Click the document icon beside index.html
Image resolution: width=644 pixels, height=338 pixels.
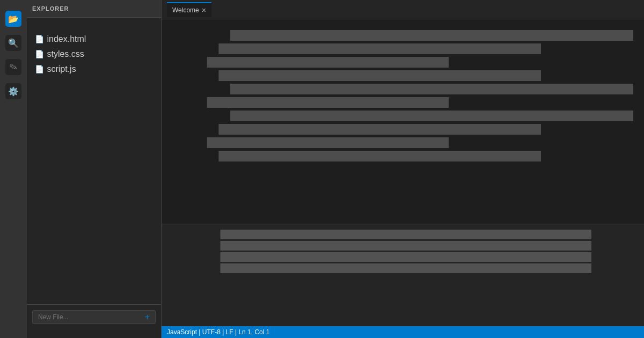pyautogui.click(x=40, y=39)
